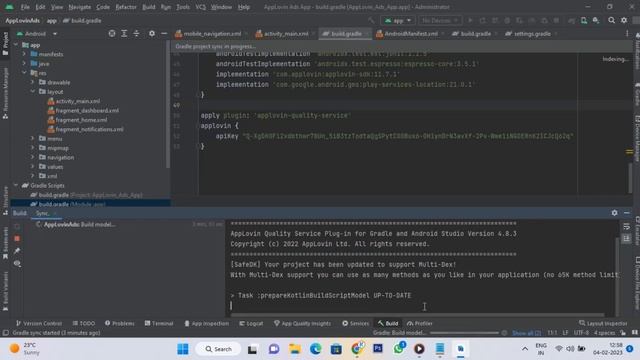The height and width of the screenshot is (360, 640).
Task: Open the Build menu
Action: coord(149,7)
